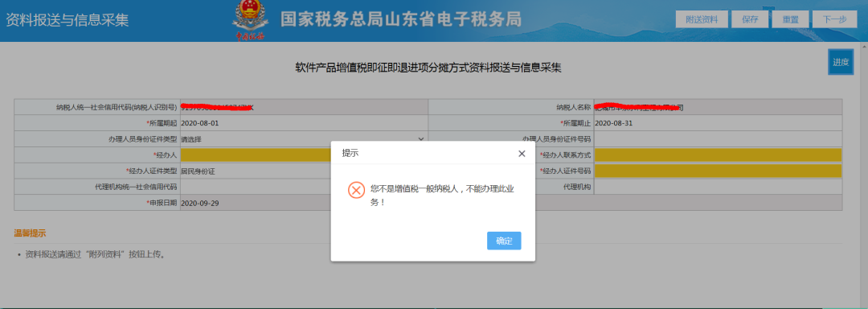This screenshot has height=309, width=868.
Task: Click the 所属期起 date field
Action: pos(303,123)
